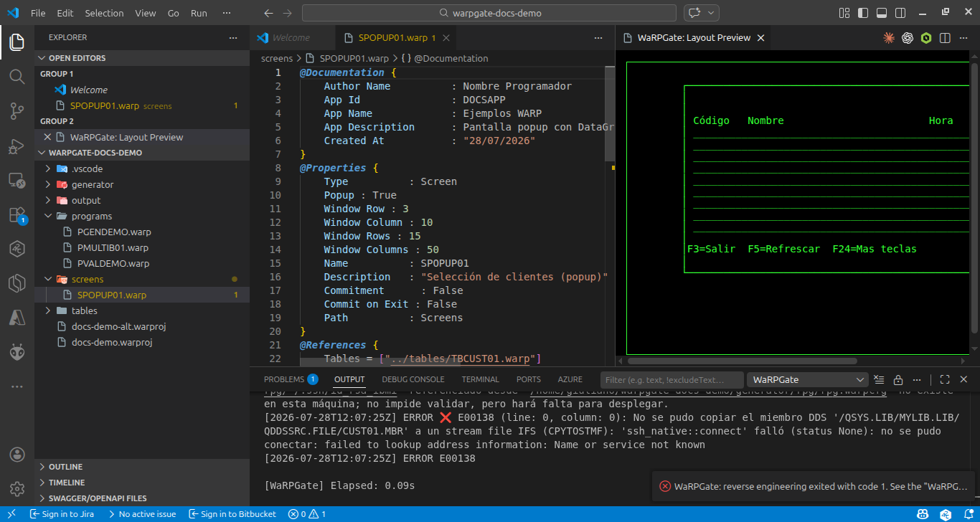Split the Layout Preview editor right

pyautogui.click(x=945, y=38)
